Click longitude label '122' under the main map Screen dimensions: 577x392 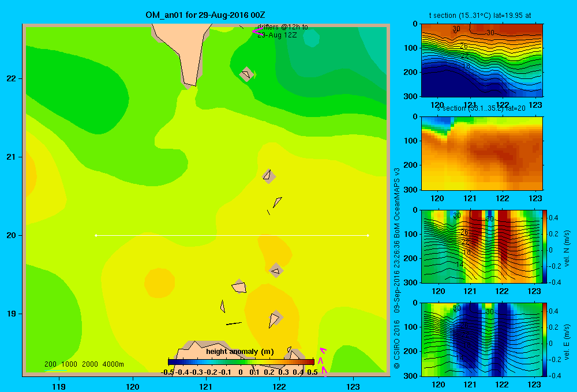(279, 386)
